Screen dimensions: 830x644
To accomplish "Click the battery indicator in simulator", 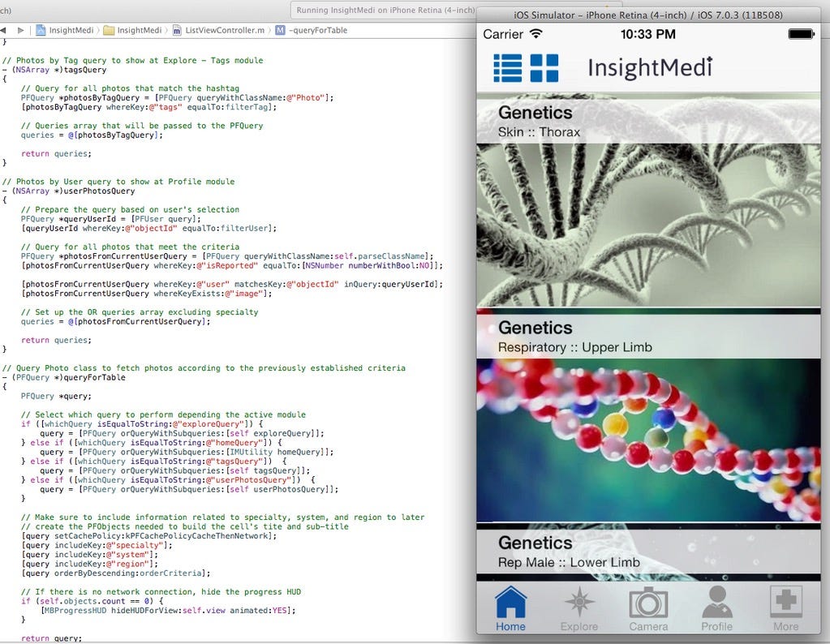I will 801,34.
